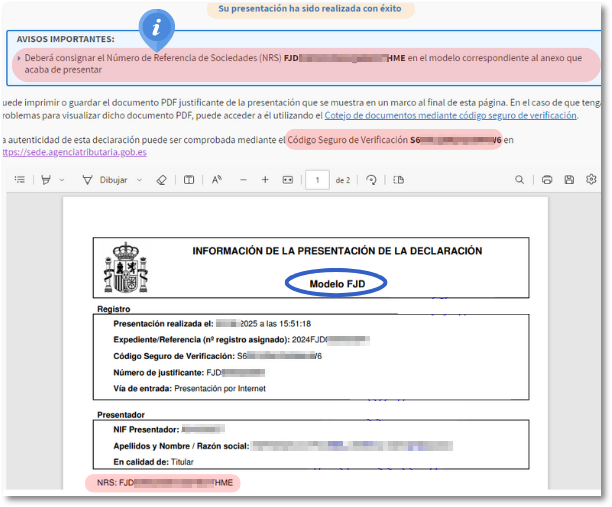Toggle fit to width view
The width and height of the screenshot is (612, 507).
tap(288, 180)
